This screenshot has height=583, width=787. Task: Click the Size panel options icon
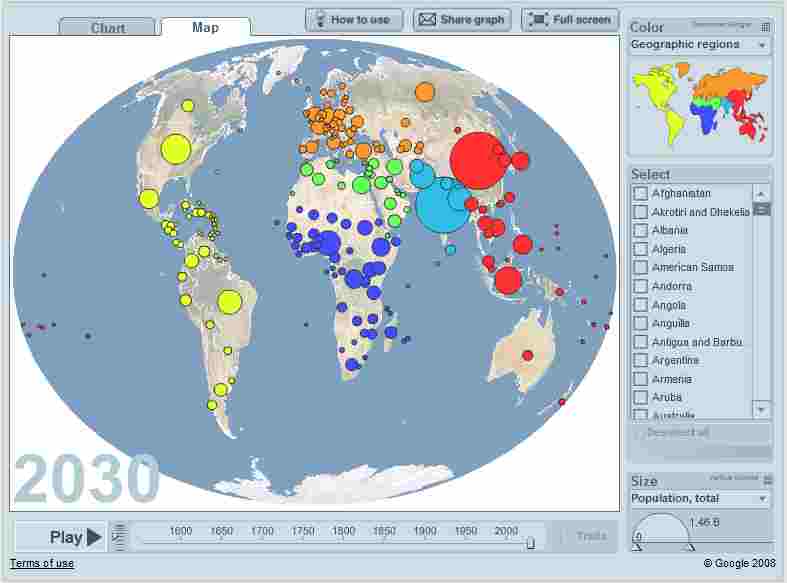[766, 480]
